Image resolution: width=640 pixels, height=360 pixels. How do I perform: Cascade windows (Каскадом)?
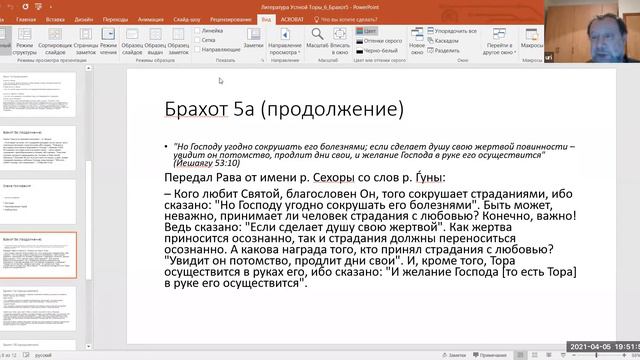(x=443, y=41)
